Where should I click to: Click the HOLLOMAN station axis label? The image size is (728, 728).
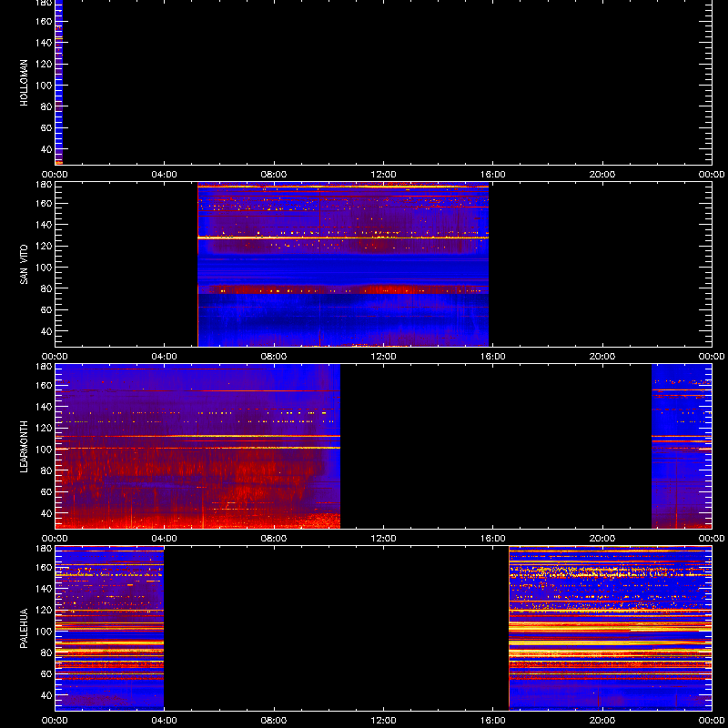24,83
